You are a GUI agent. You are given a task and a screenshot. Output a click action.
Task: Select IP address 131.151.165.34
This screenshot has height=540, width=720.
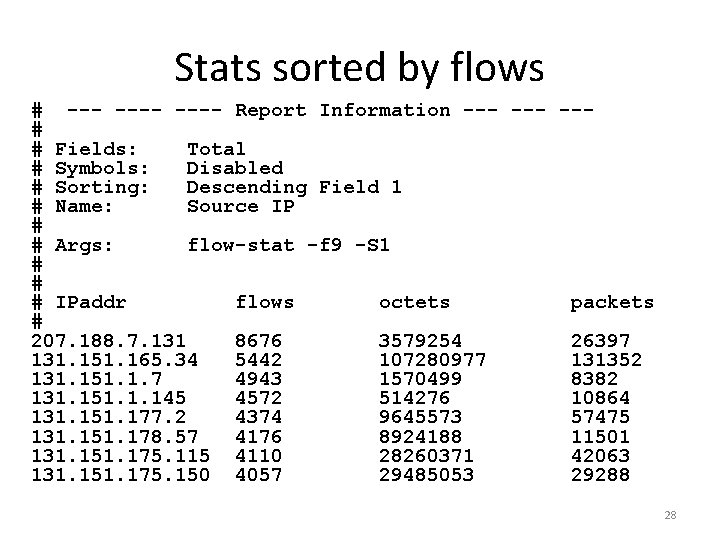[x=115, y=360]
